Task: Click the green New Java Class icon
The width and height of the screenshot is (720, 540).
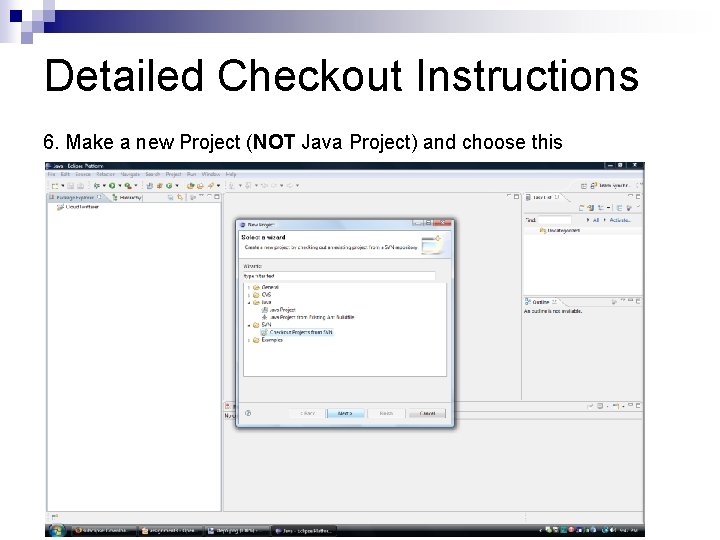Action: click(x=169, y=186)
